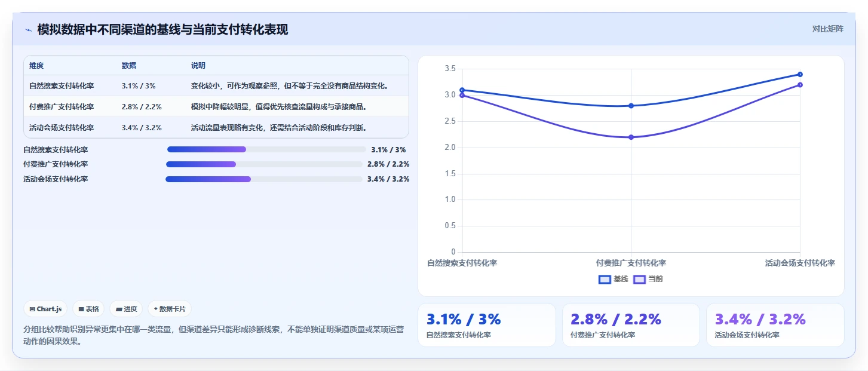
Task: Click the 表格 tag chip
Action: point(88,309)
